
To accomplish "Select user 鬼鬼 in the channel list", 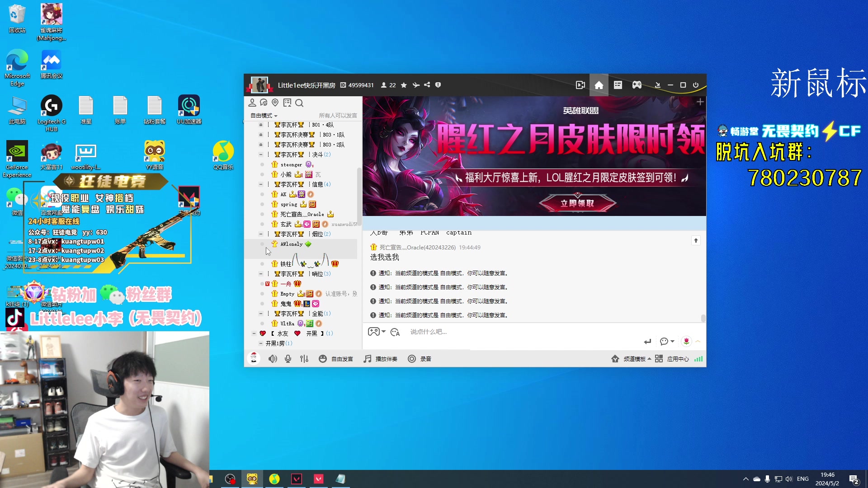I will tap(286, 304).
